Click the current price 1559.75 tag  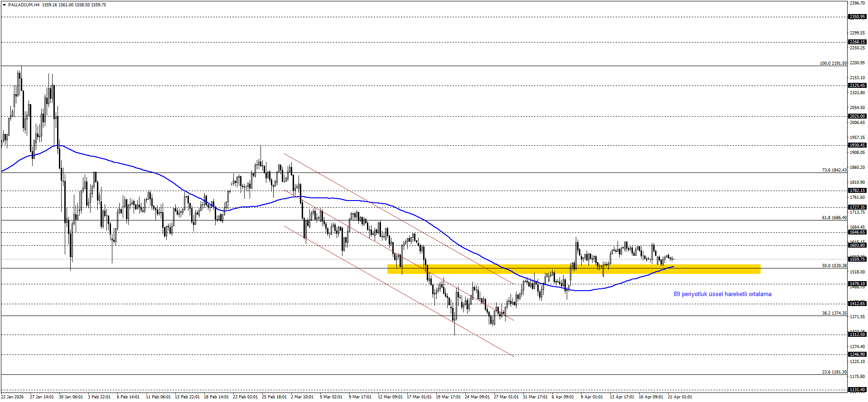[857, 259]
